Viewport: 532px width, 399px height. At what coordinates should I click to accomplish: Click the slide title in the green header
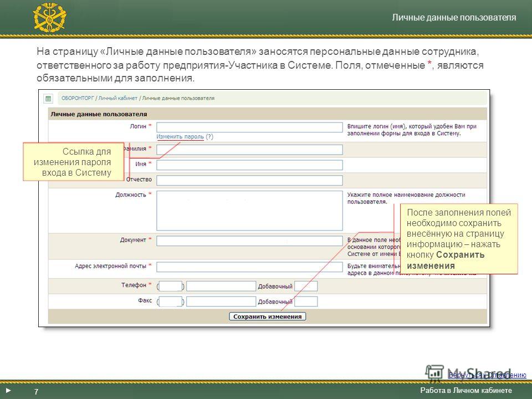(x=454, y=18)
